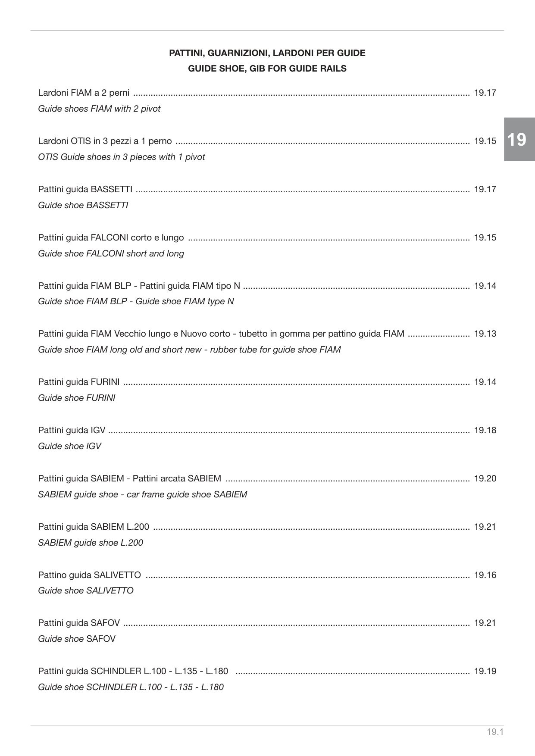Image resolution: width=535 pixels, height=756 pixels.
Task: Open Pattini arcata SABIEM entry
Action: pyautogui.click(x=267, y=478)
